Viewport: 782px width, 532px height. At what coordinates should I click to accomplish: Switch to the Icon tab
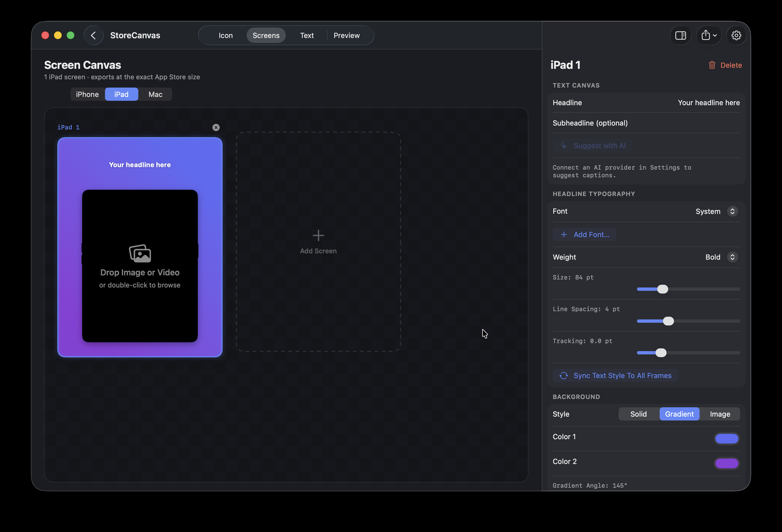pos(226,35)
